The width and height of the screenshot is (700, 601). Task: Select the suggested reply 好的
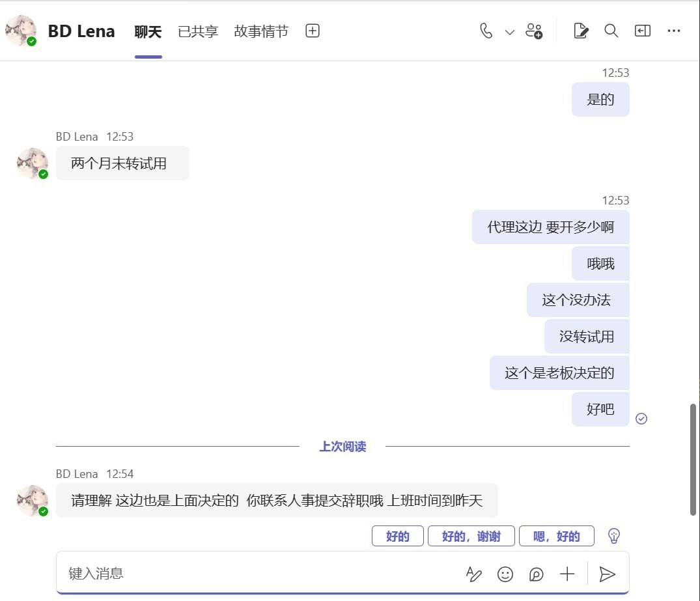pos(397,536)
